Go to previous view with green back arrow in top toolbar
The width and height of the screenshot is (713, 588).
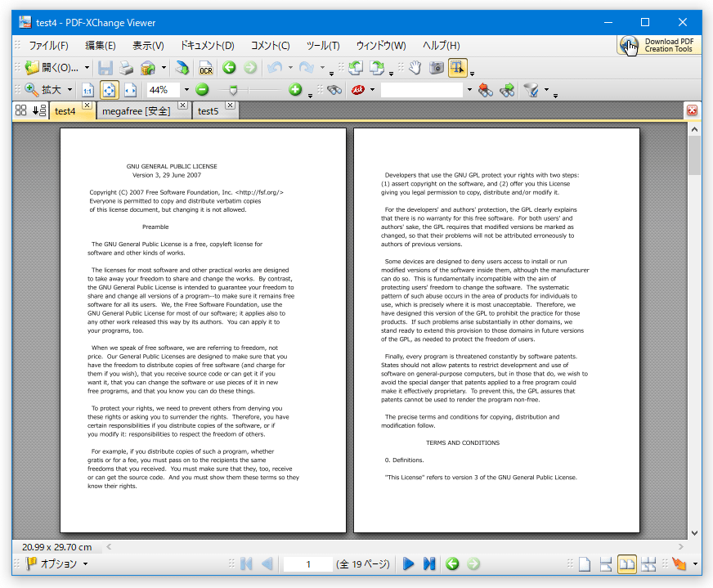tap(229, 68)
